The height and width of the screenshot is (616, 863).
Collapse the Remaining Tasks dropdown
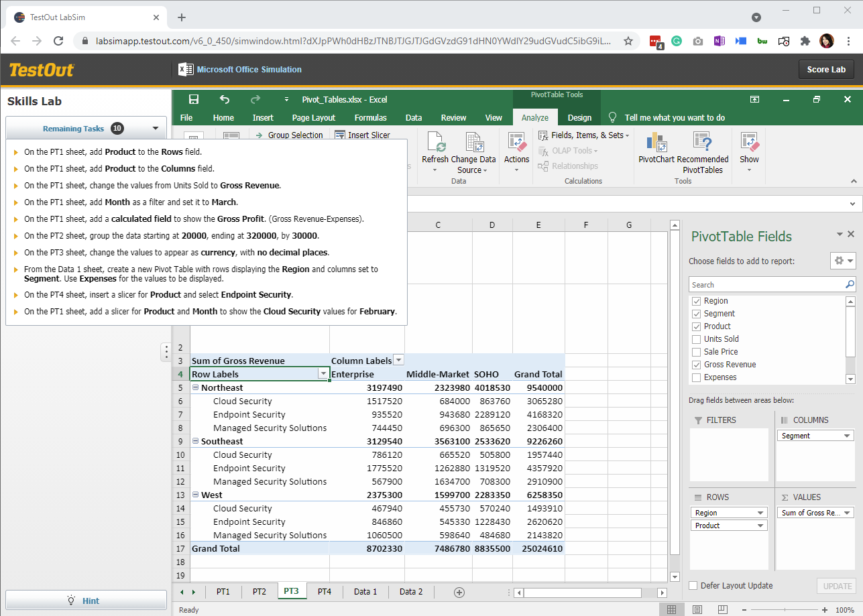click(156, 129)
